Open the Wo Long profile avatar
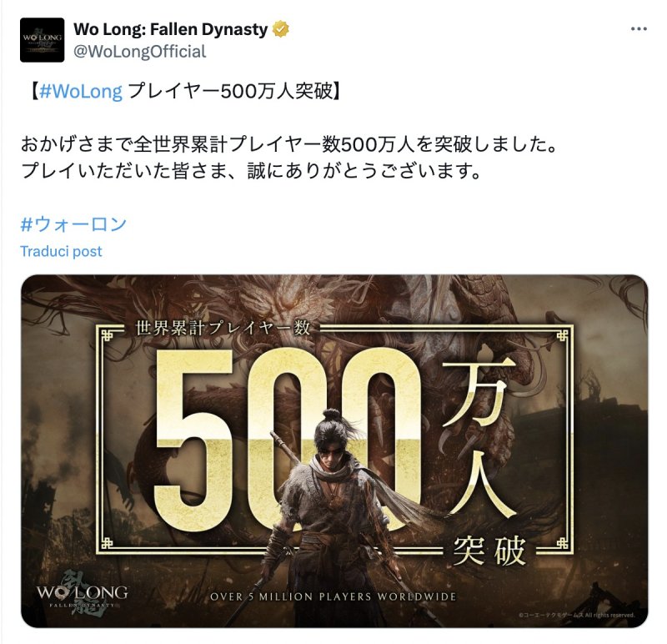 click(x=43, y=40)
